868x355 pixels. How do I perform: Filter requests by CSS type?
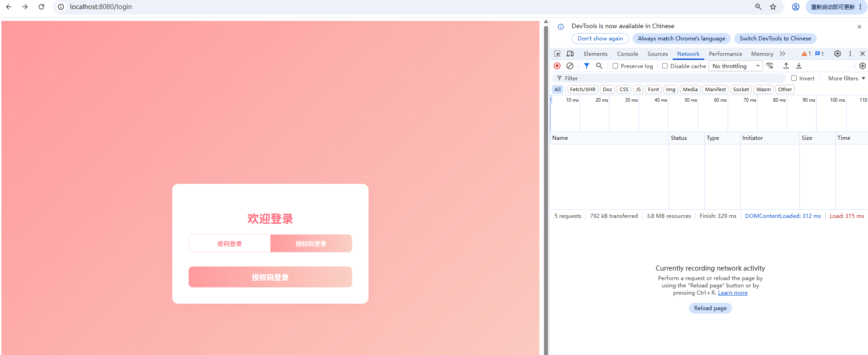pyautogui.click(x=624, y=89)
